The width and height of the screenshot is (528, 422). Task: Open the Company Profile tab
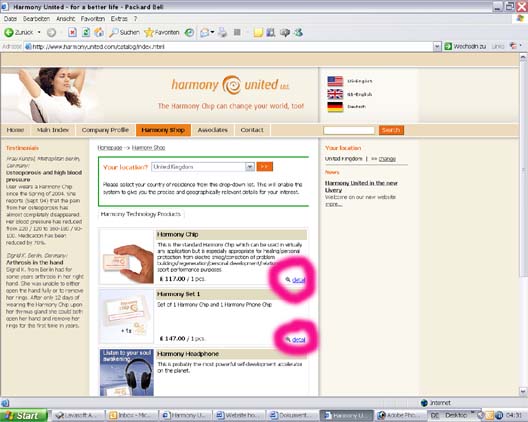105,130
